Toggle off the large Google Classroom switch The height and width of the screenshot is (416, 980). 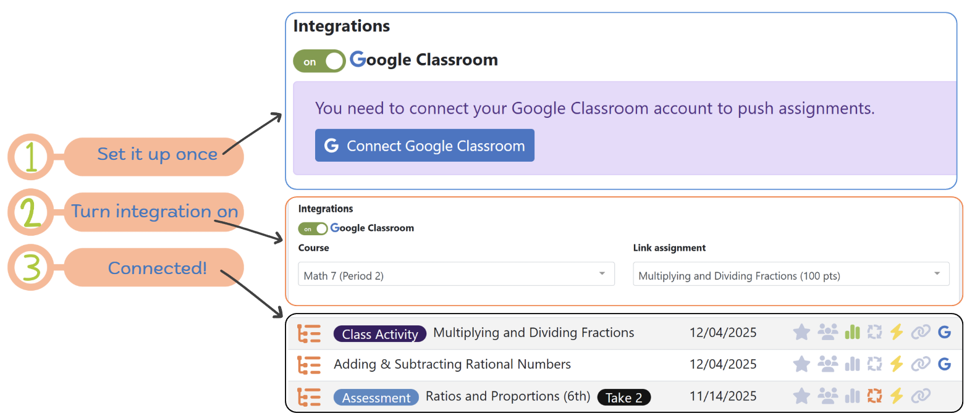coord(319,61)
